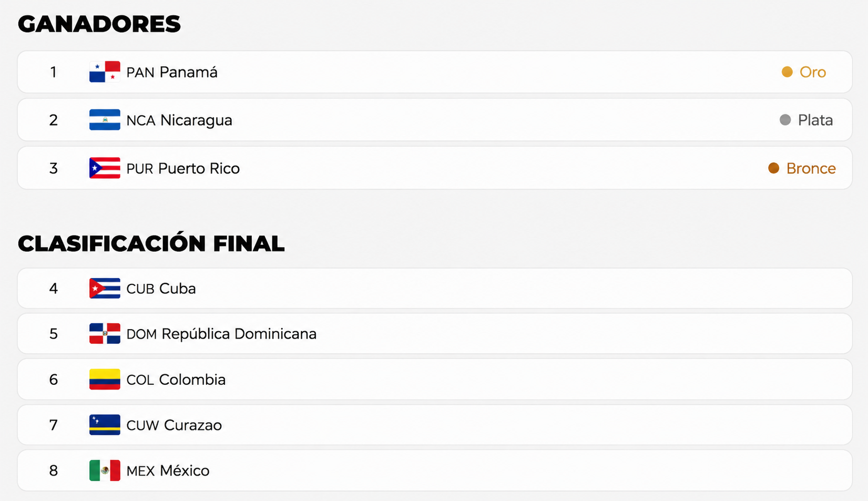Open the DOM República Dominicana entry
Image resolution: width=868 pixels, height=501 pixels.
click(x=221, y=334)
